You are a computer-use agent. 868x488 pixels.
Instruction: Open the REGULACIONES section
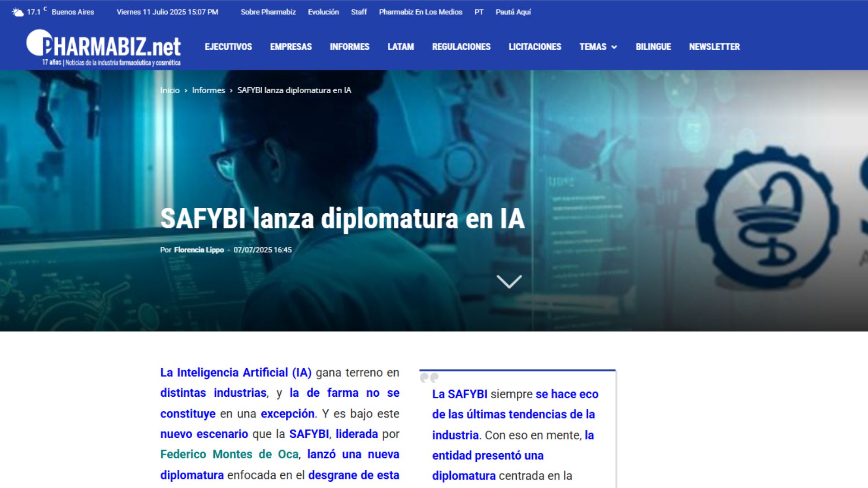[x=461, y=47]
